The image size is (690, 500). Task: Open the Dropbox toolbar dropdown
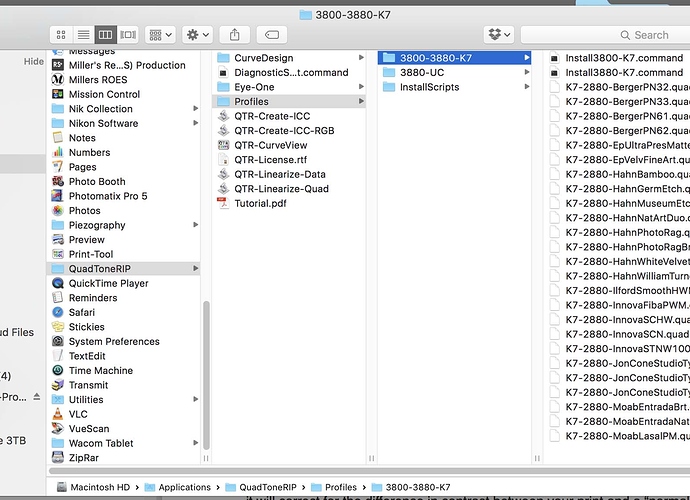pos(499,35)
